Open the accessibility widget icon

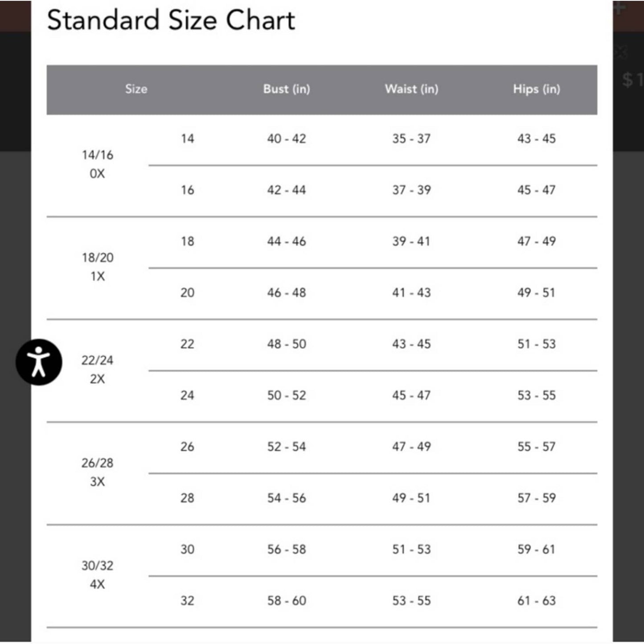39,362
